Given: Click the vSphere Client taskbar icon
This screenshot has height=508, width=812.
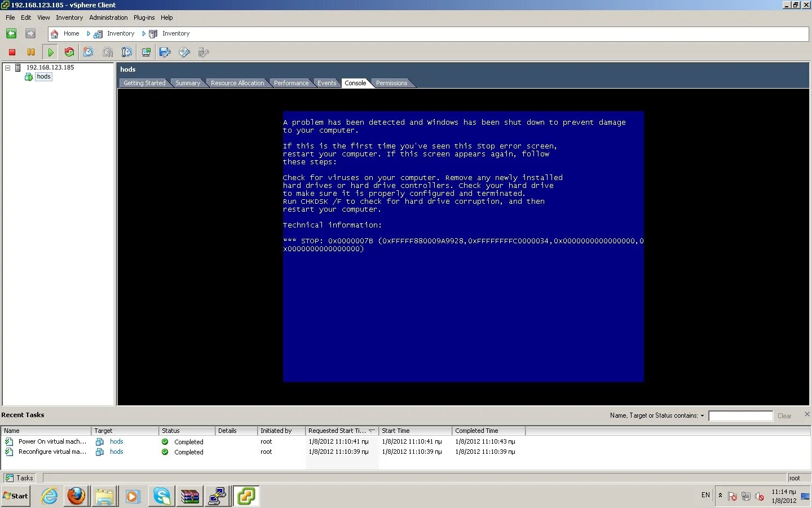Looking at the screenshot, I should click(x=246, y=496).
